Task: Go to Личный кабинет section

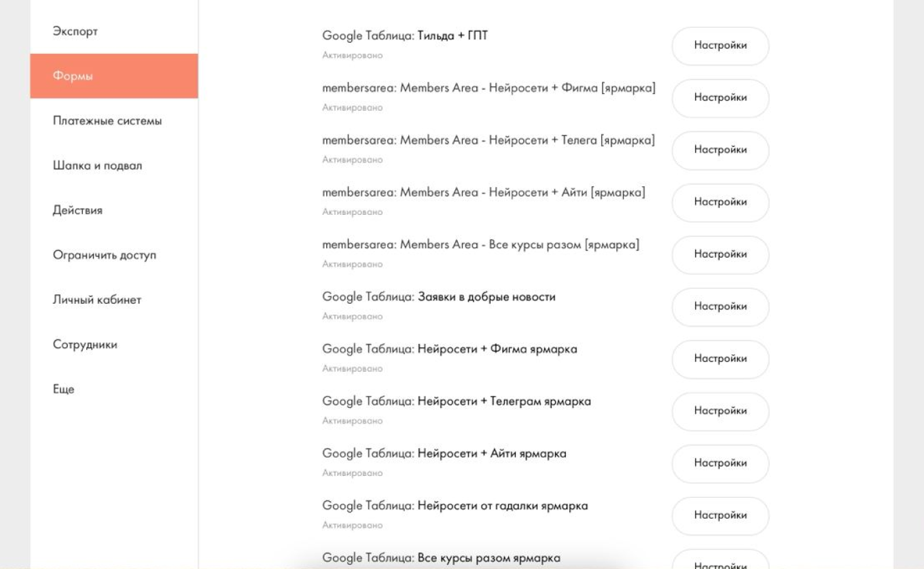Action: 97,300
